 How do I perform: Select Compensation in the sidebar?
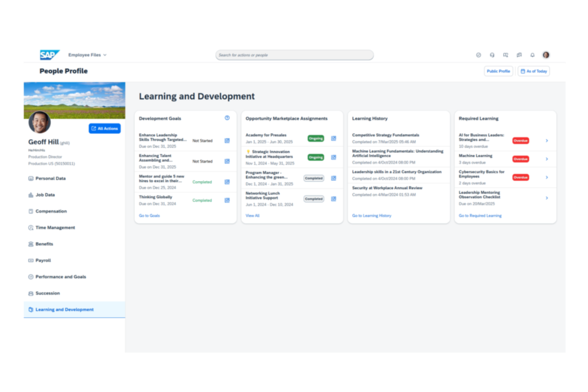51,211
